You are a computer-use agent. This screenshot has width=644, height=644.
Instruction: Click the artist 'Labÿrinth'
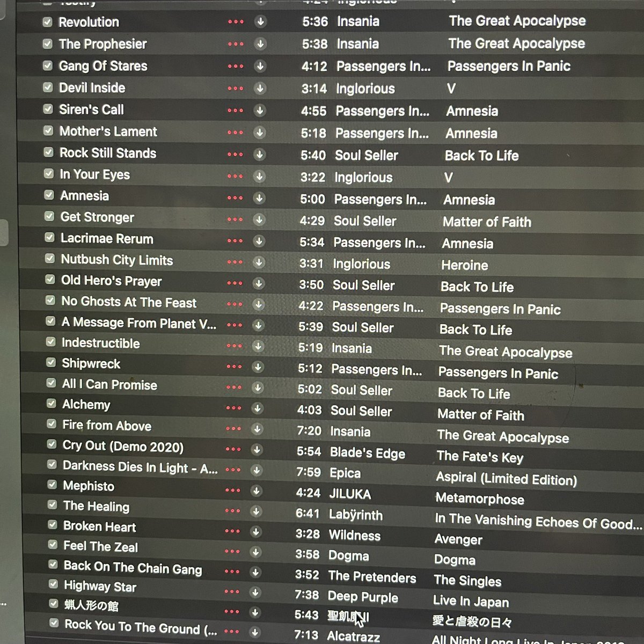tap(355, 515)
